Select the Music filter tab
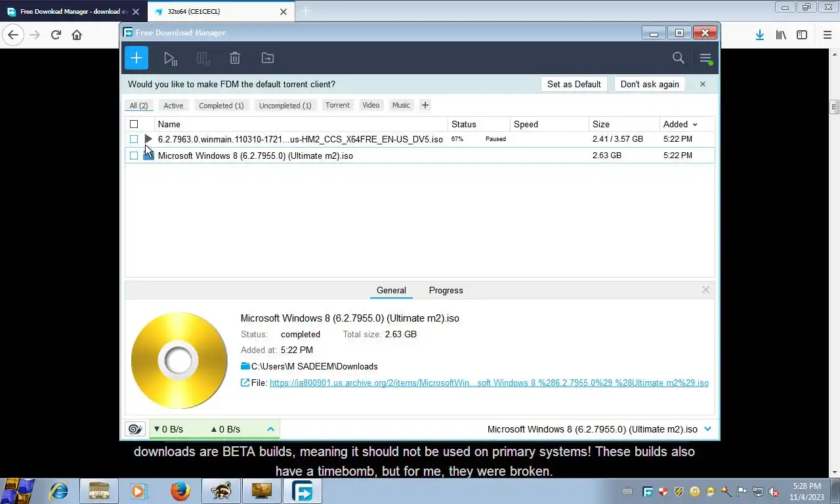840x504 pixels. 401,105
